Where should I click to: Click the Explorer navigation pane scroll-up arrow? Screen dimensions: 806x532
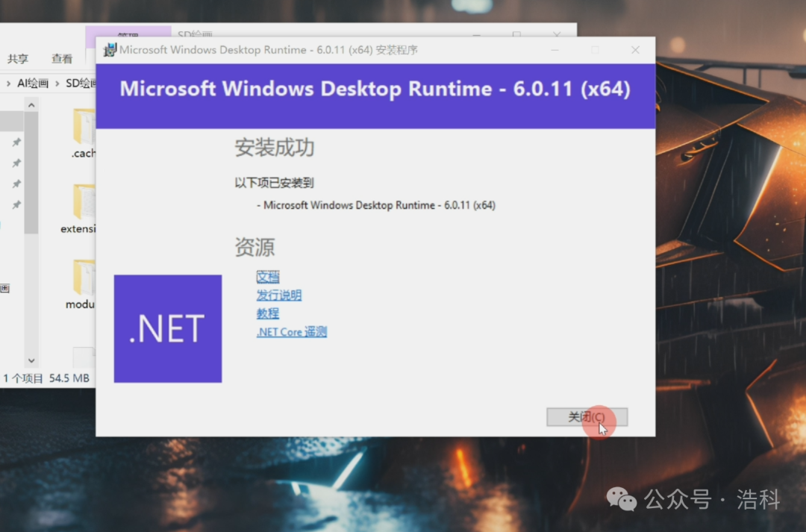coord(31,105)
